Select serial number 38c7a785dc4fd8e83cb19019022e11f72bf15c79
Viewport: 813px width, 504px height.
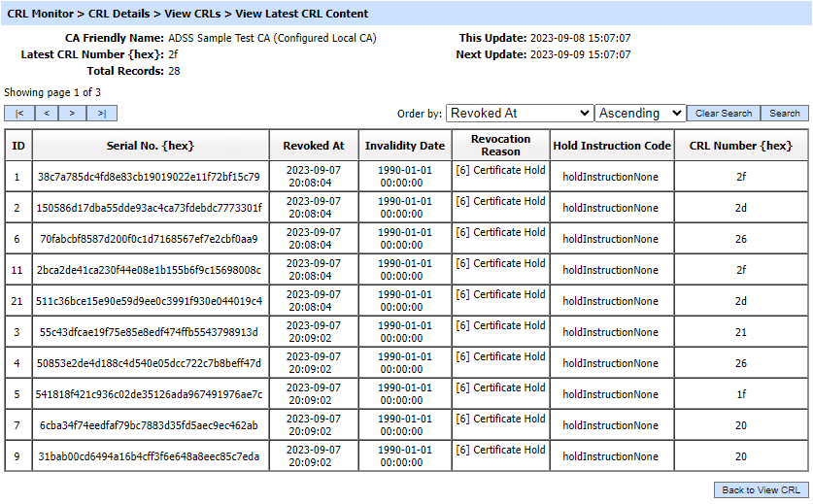click(149, 177)
